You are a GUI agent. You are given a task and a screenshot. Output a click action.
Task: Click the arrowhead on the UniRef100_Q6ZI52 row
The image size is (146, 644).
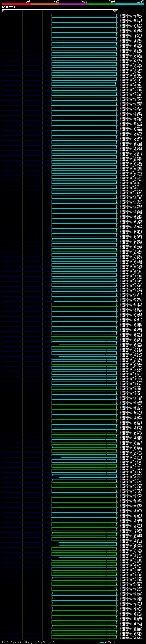click(116, 85)
